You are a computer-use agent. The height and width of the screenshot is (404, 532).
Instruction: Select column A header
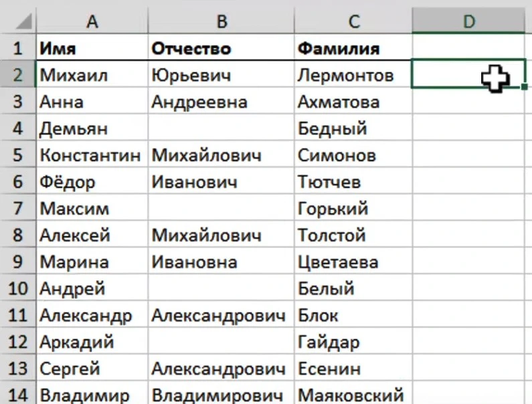pos(92,21)
